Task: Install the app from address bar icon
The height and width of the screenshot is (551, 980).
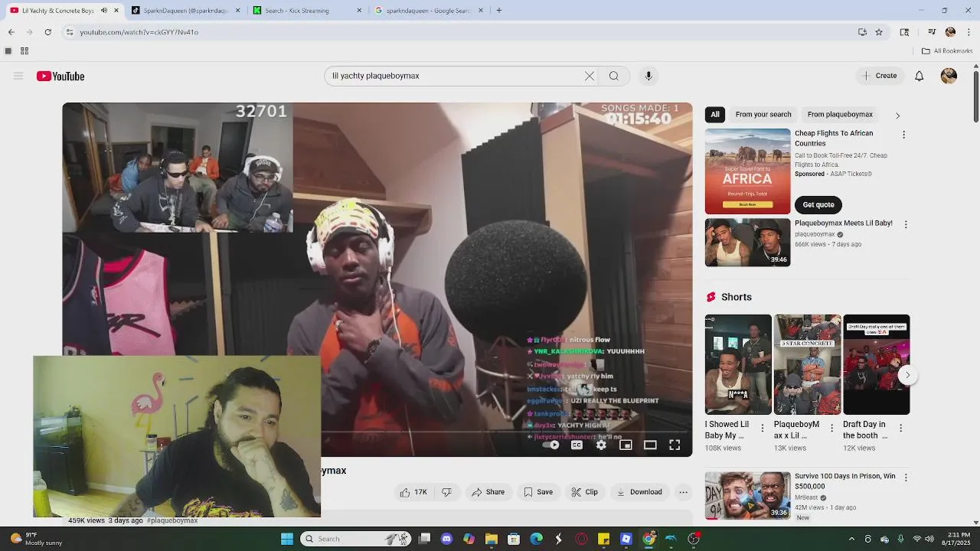Action: [862, 31]
